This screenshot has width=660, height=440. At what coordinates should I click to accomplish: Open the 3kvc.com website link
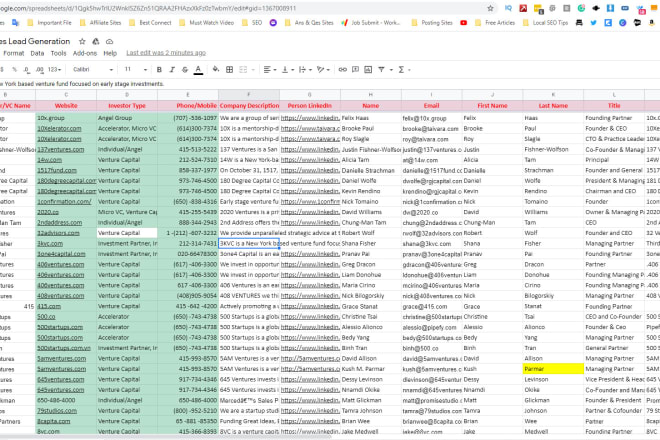tap(50, 243)
